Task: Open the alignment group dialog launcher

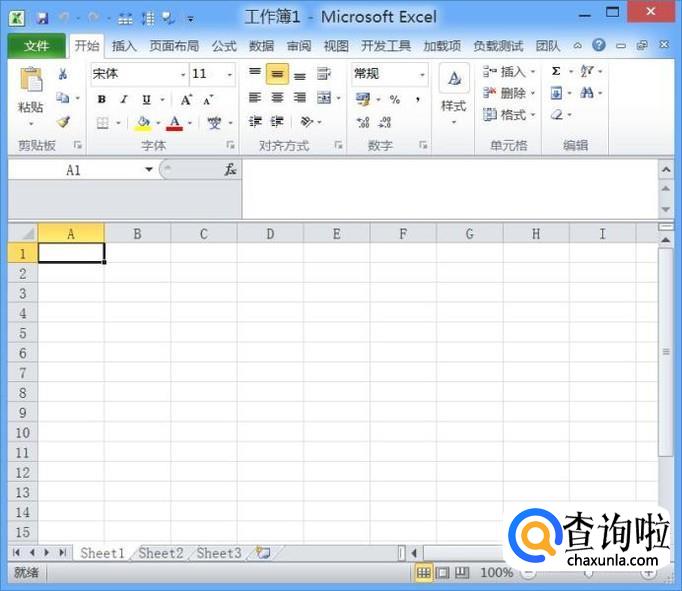Action: (x=338, y=145)
